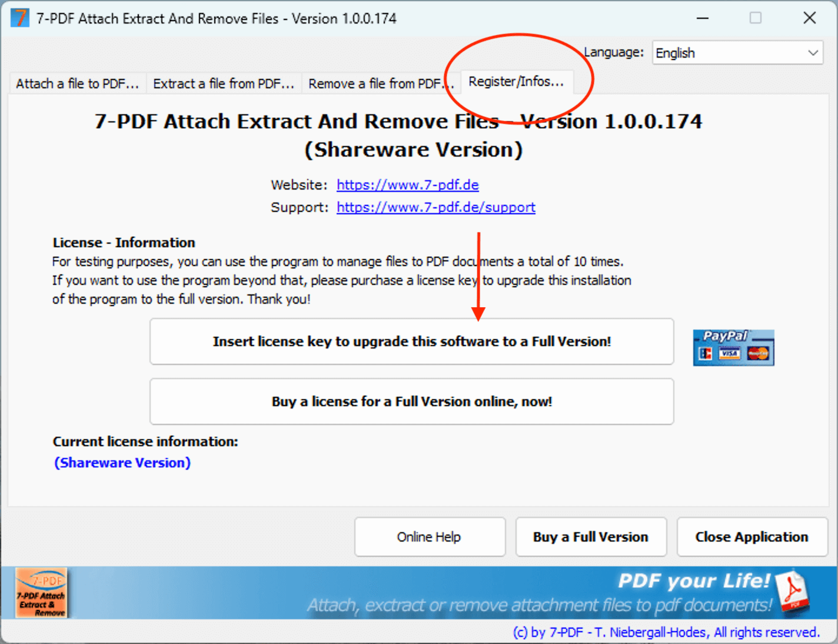The image size is (838, 644).
Task: Switch to Extract a file from PDF tab
Action: pyautogui.click(x=224, y=84)
